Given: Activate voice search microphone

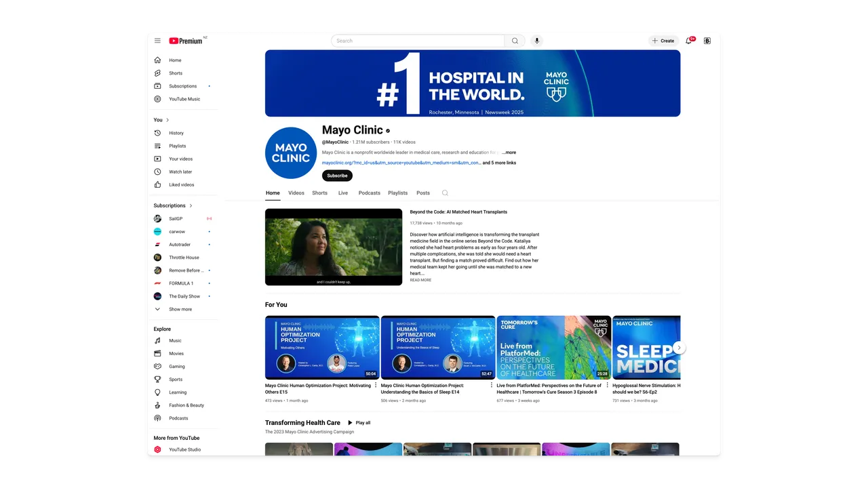Looking at the screenshot, I should click(x=536, y=41).
